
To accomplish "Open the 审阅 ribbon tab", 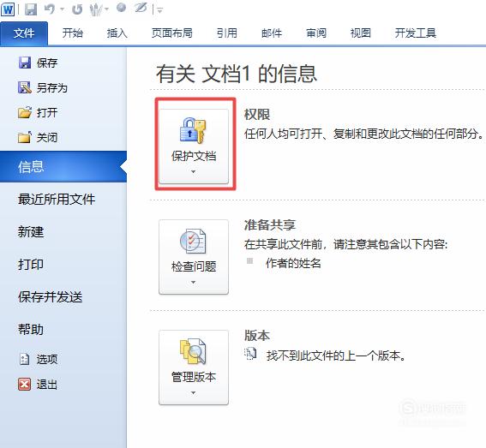I will click(x=316, y=33).
